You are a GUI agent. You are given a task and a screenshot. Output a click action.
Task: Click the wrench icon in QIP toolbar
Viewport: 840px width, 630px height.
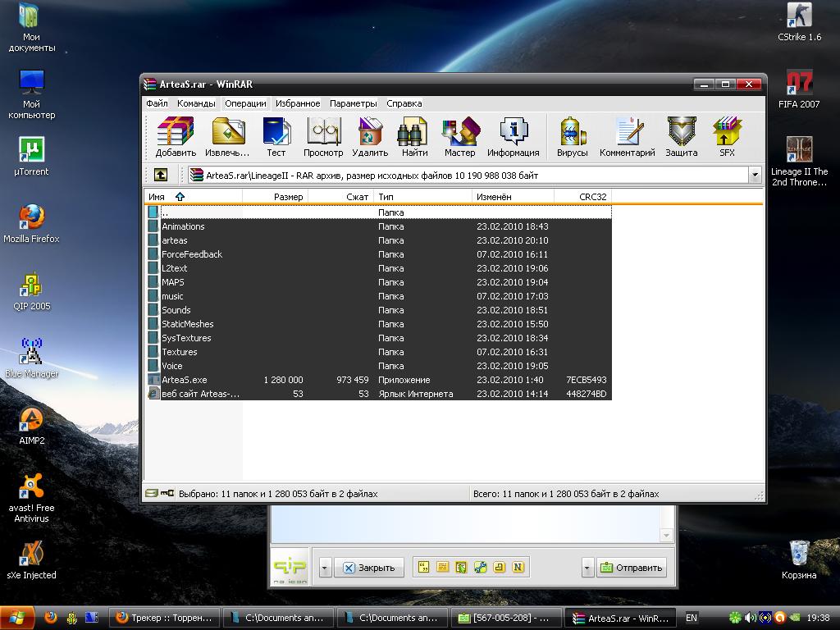click(x=480, y=568)
